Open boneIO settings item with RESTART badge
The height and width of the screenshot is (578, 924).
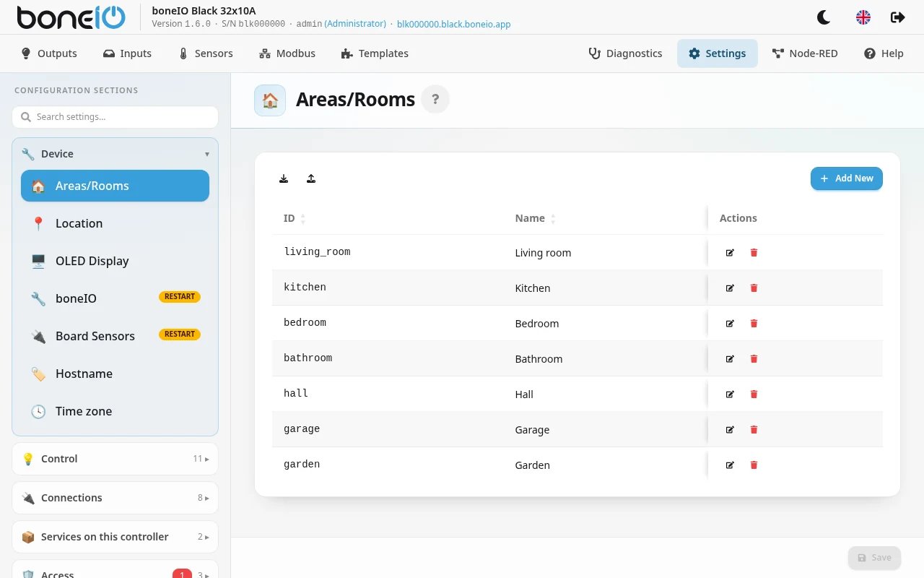115,298
